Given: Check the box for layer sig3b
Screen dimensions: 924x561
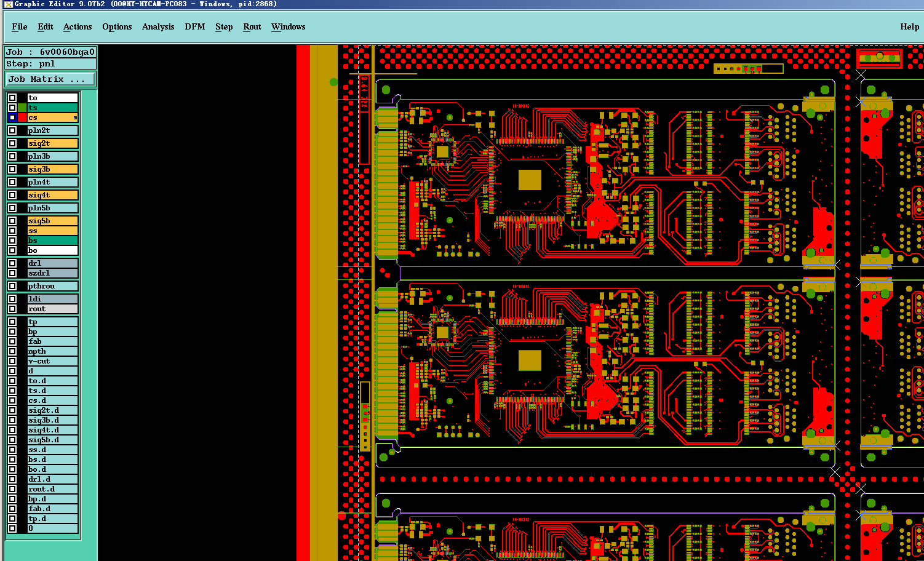Looking at the screenshot, I should [x=12, y=169].
